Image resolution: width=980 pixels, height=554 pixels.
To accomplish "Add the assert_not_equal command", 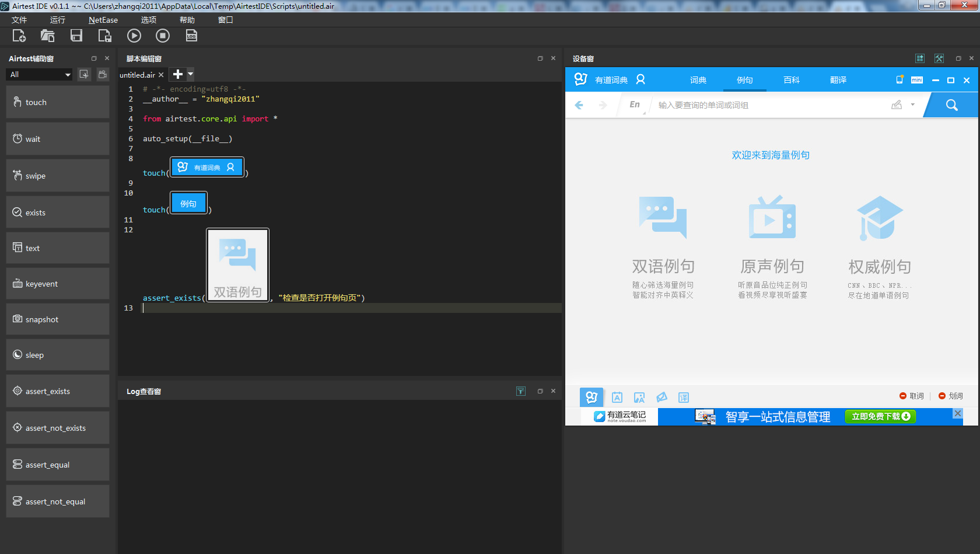I will pyautogui.click(x=58, y=501).
